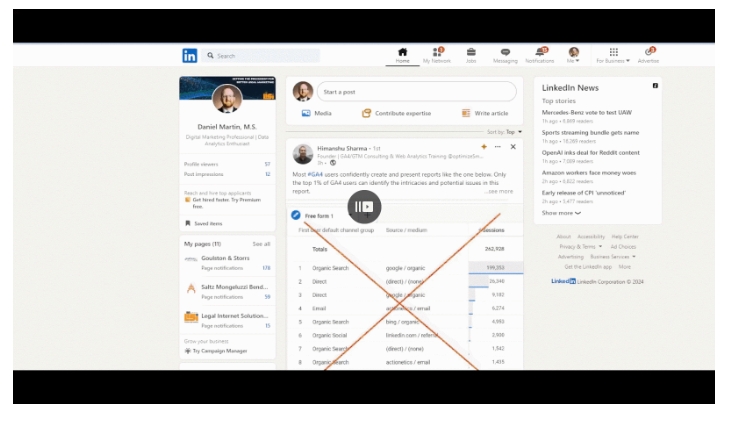Screen dimensions: 729x425
Task: Click Write article button
Action: click(485, 113)
